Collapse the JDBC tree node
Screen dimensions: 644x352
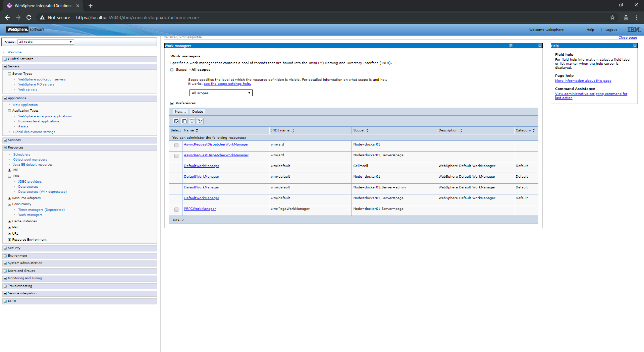(x=9, y=176)
